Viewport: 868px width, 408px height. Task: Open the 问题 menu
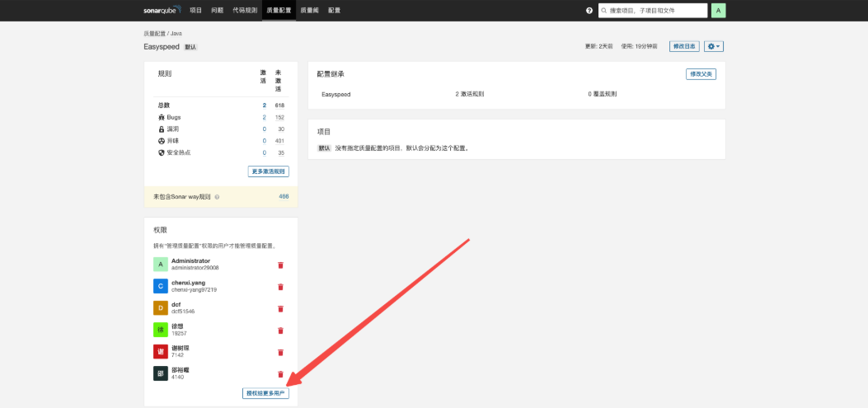(x=217, y=11)
